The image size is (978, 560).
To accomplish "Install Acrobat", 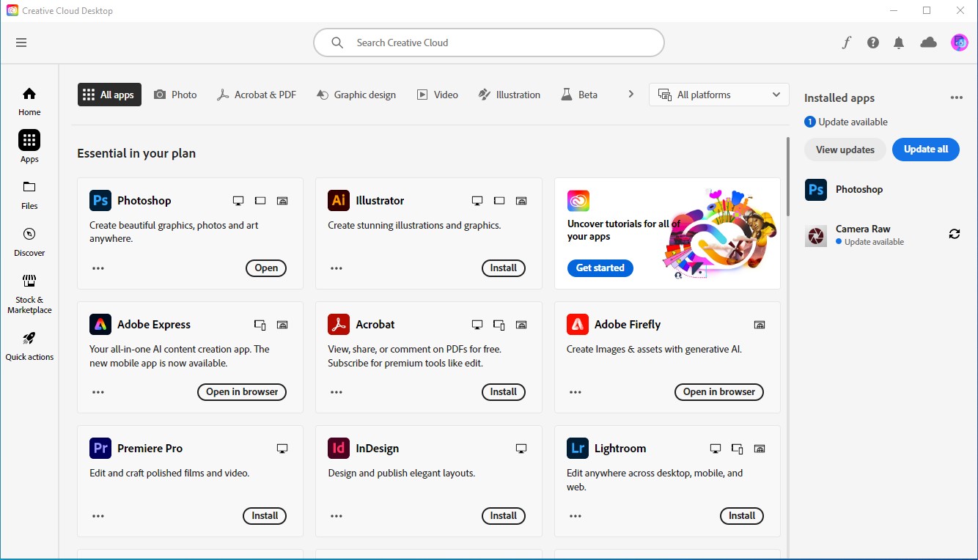I will pyautogui.click(x=504, y=392).
